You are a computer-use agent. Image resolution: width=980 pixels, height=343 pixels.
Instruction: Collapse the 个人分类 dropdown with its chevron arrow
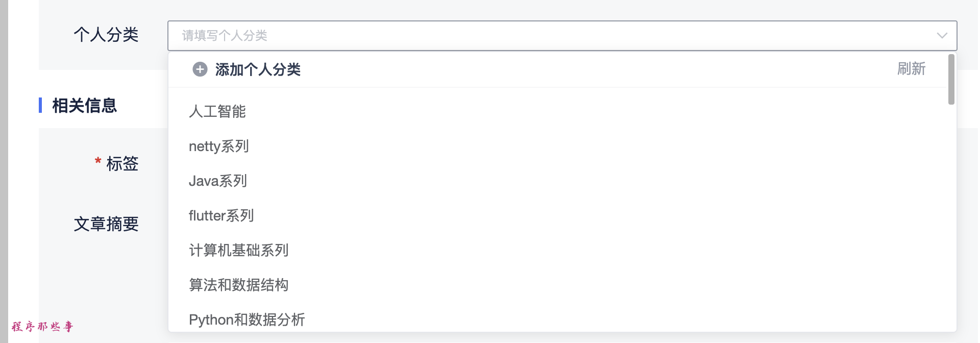click(942, 36)
